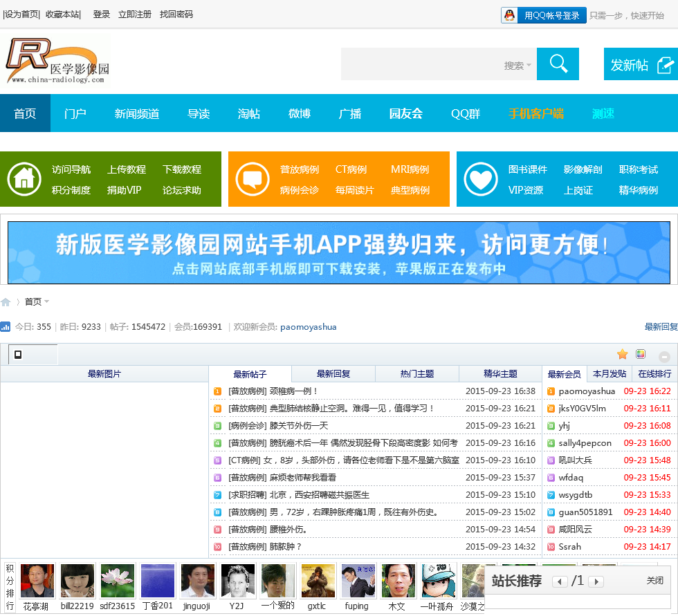Click 发新帖 button
This screenshot has width=678, height=616.
click(x=641, y=64)
